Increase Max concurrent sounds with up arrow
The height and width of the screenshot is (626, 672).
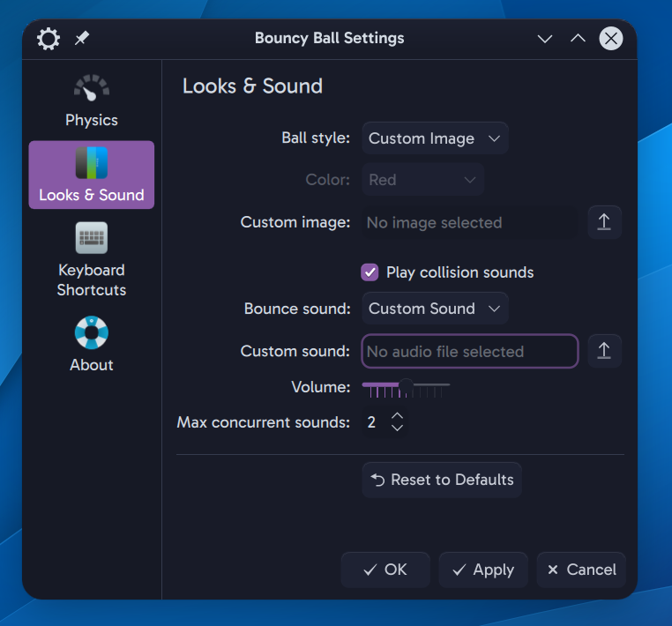(397, 415)
